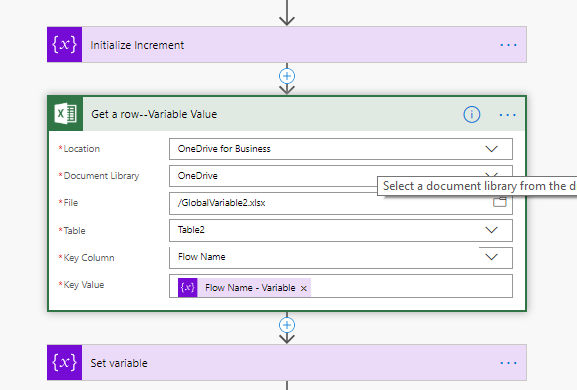
Task: Open the Set variable ellipsis menu
Action: tap(508, 363)
